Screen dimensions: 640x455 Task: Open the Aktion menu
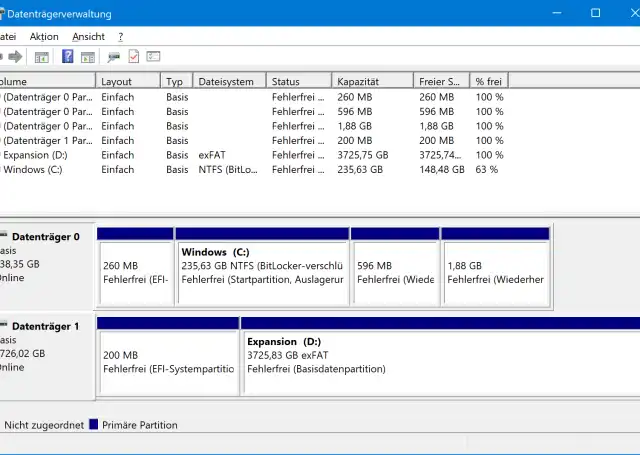click(x=44, y=37)
